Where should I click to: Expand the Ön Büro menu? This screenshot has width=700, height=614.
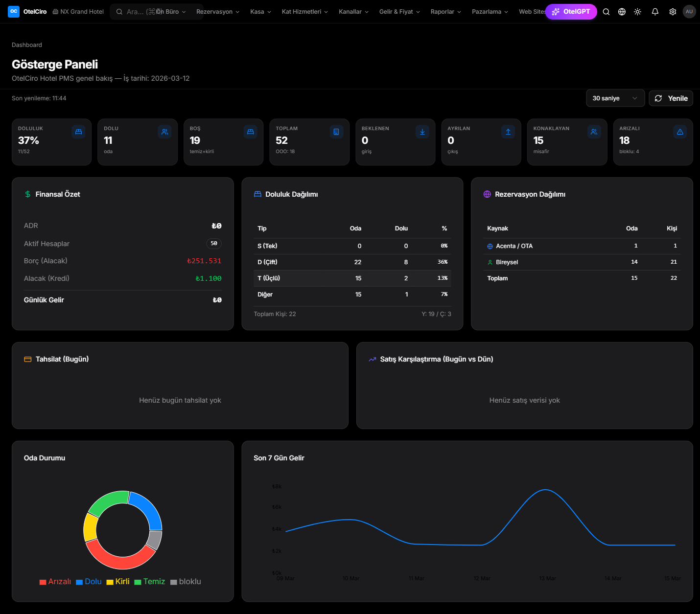[171, 12]
